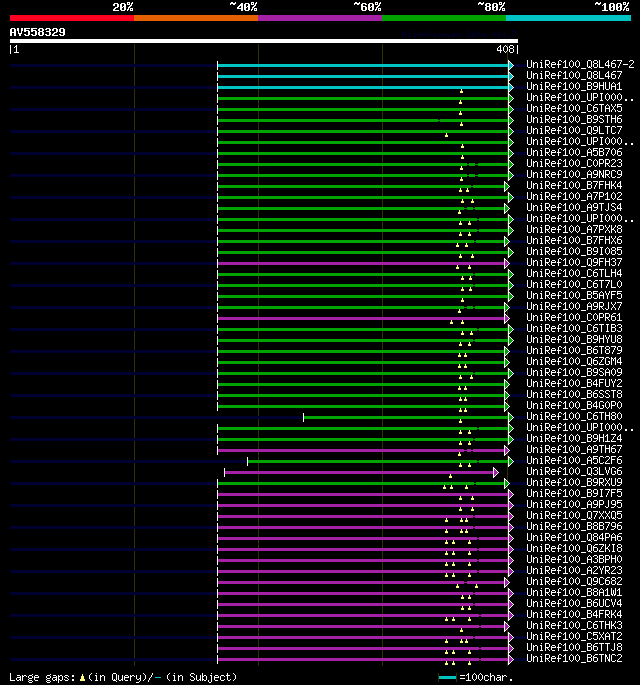Select the UniRef100_B4FUY2 label
640x685 pixels.
574,383
